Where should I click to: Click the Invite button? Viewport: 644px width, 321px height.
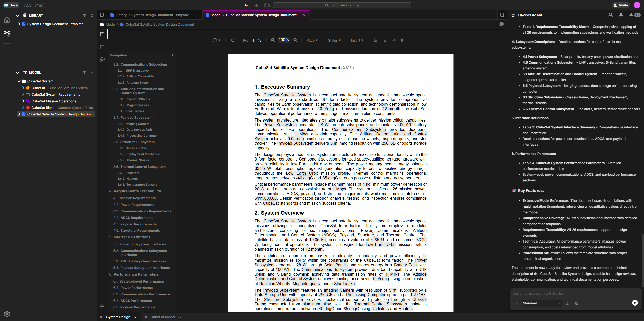pyautogui.click(x=621, y=5)
